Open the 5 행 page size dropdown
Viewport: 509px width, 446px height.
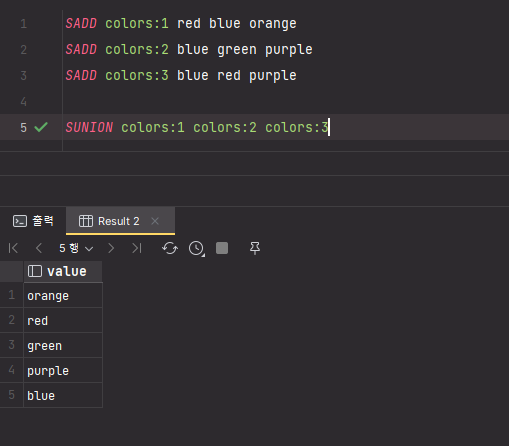(x=76, y=248)
